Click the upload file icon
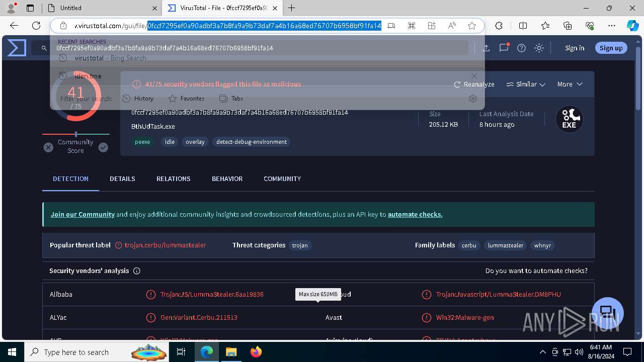This screenshot has width=644, height=362. [x=486, y=48]
